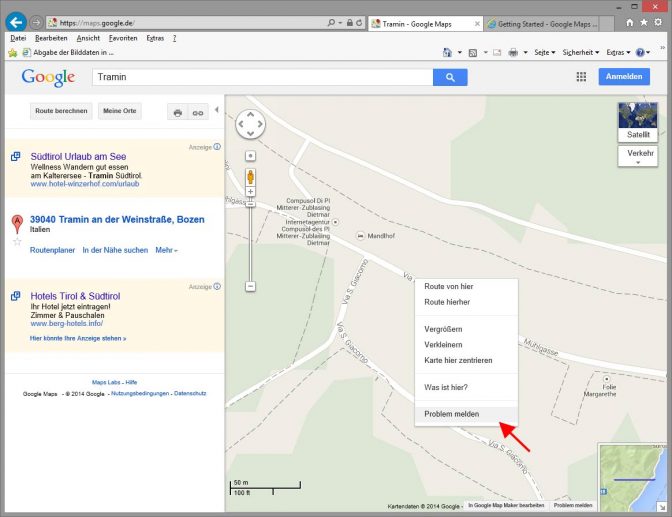The height and width of the screenshot is (517, 672).
Task: Open the print options dropdown arrow
Action: point(525,53)
